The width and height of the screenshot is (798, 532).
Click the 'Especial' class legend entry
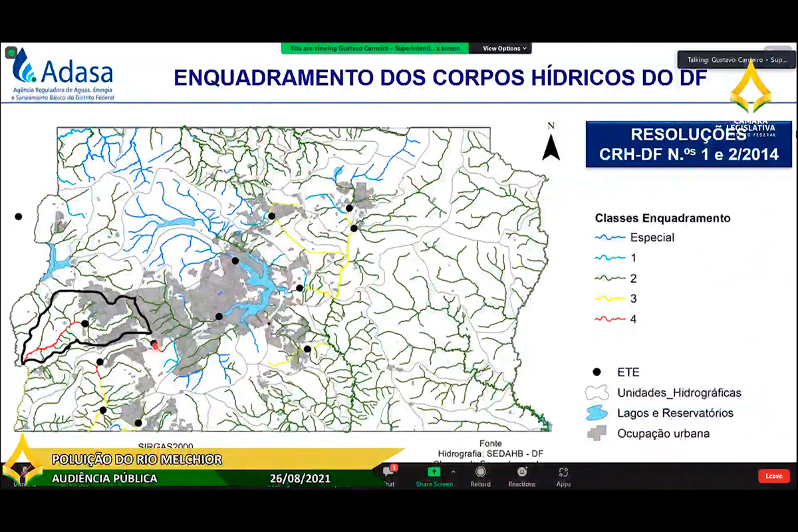point(652,237)
